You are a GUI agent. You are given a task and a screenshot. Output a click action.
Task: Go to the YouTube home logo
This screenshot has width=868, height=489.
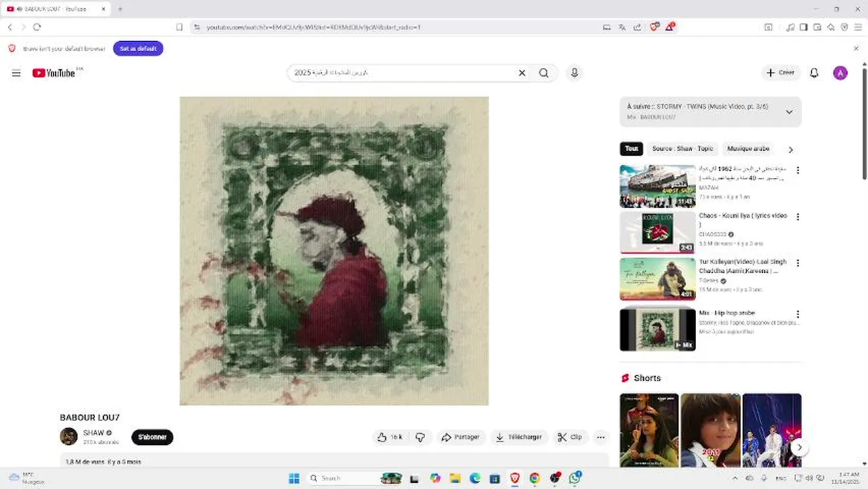(54, 73)
